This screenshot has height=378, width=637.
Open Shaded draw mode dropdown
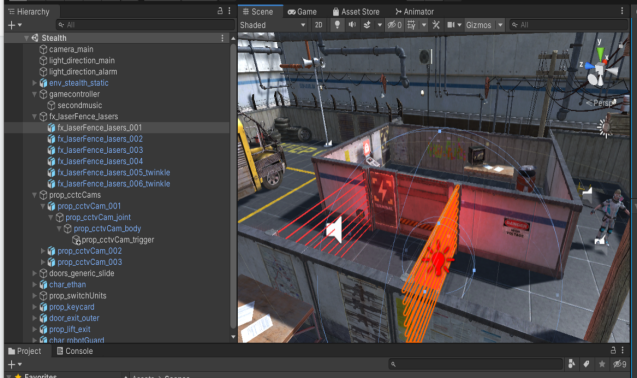272,25
